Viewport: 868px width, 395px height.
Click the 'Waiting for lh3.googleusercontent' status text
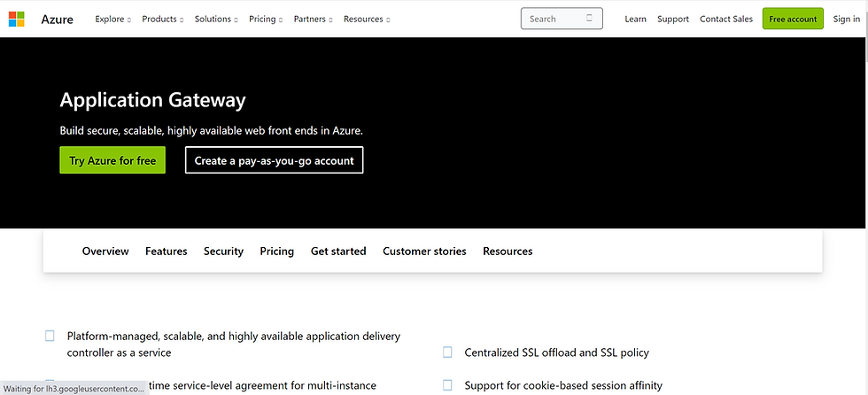(x=74, y=389)
